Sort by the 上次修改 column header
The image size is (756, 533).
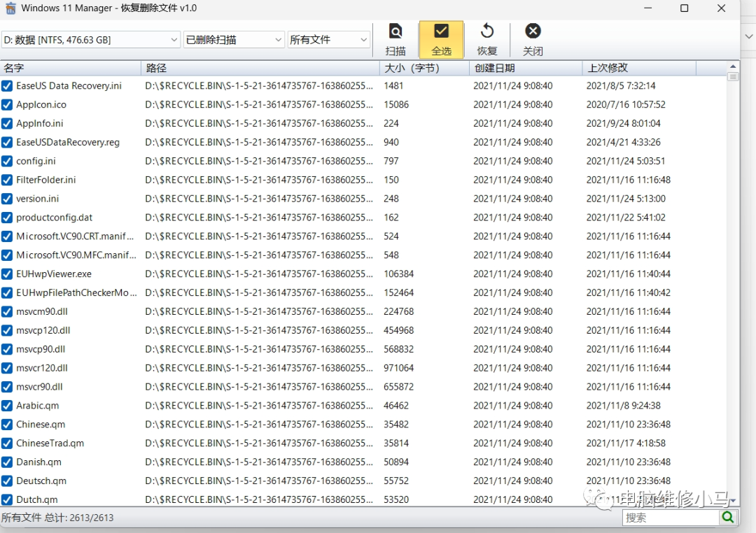tap(639, 68)
